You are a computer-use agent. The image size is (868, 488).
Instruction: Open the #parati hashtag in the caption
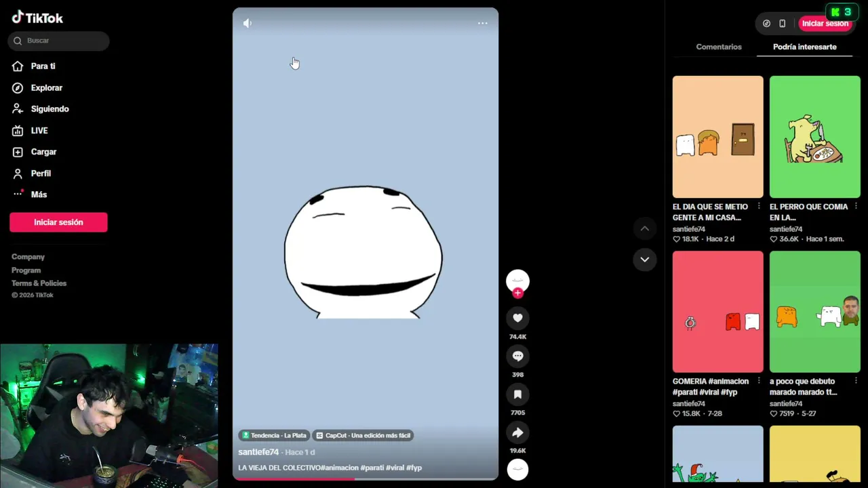pyautogui.click(x=372, y=468)
